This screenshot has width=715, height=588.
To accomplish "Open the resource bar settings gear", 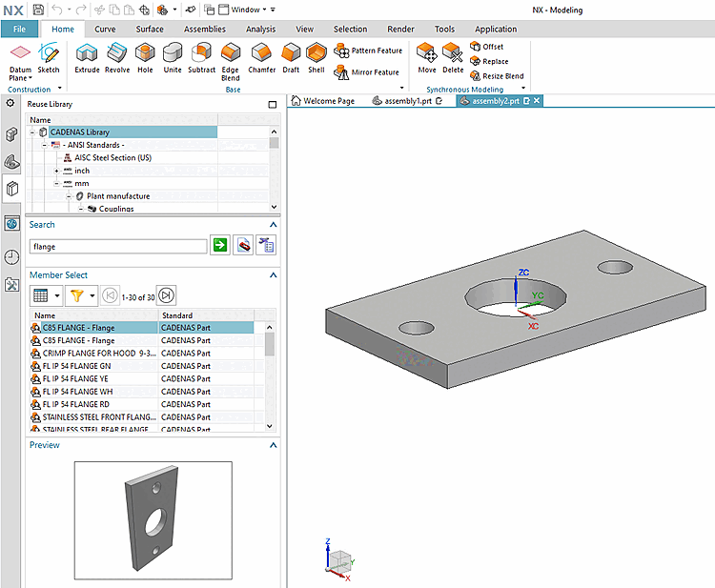I will tap(10, 104).
